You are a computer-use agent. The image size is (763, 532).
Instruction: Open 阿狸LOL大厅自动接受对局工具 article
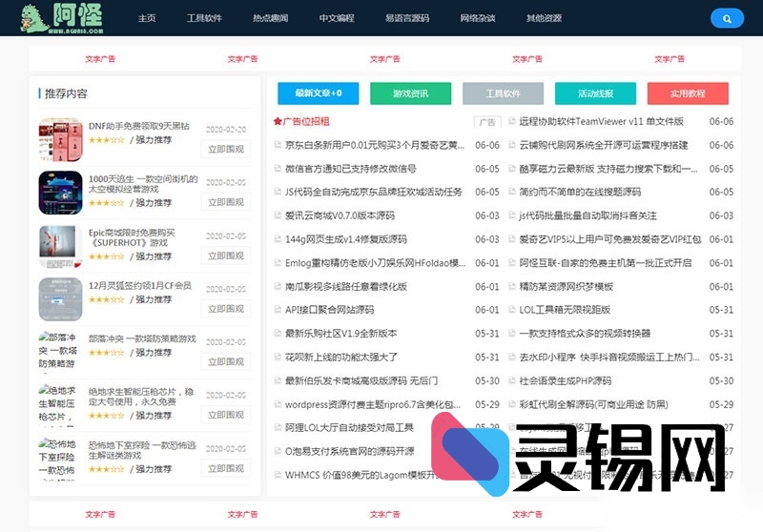[x=349, y=428]
